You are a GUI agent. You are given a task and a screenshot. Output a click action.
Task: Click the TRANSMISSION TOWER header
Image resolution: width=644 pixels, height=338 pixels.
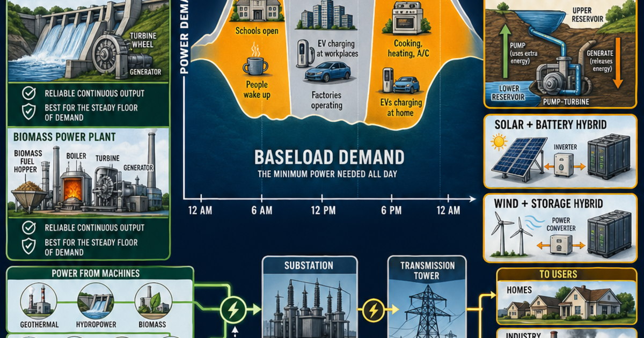coord(427,270)
